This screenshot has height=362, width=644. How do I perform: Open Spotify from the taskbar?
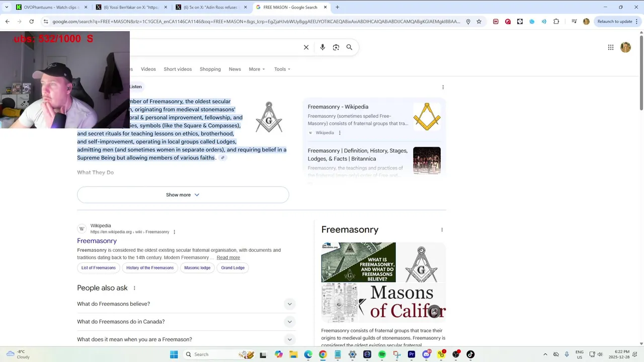(x=382, y=354)
